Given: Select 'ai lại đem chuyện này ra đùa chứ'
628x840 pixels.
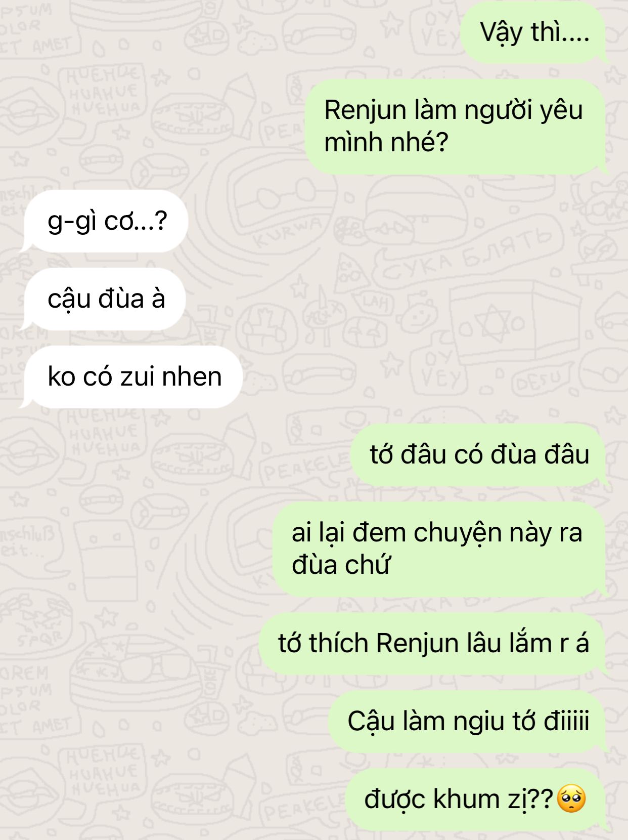Looking at the screenshot, I should pos(440,549).
